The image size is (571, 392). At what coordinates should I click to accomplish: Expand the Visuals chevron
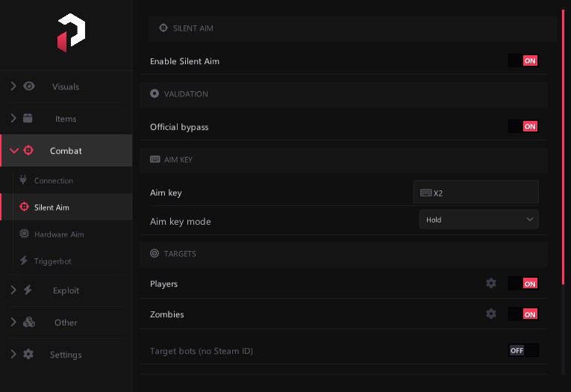click(x=13, y=86)
